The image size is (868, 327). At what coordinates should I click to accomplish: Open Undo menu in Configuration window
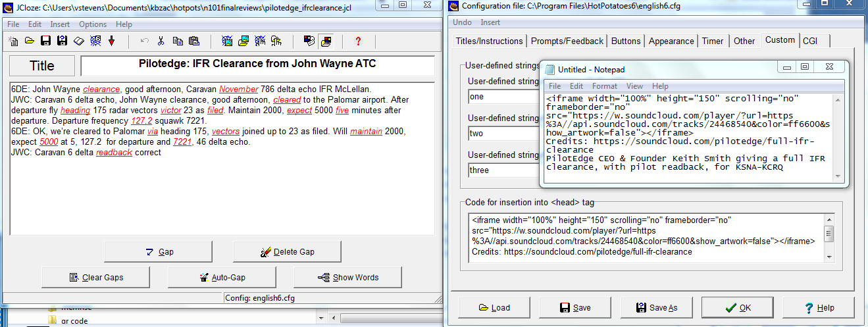pyautogui.click(x=463, y=22)
